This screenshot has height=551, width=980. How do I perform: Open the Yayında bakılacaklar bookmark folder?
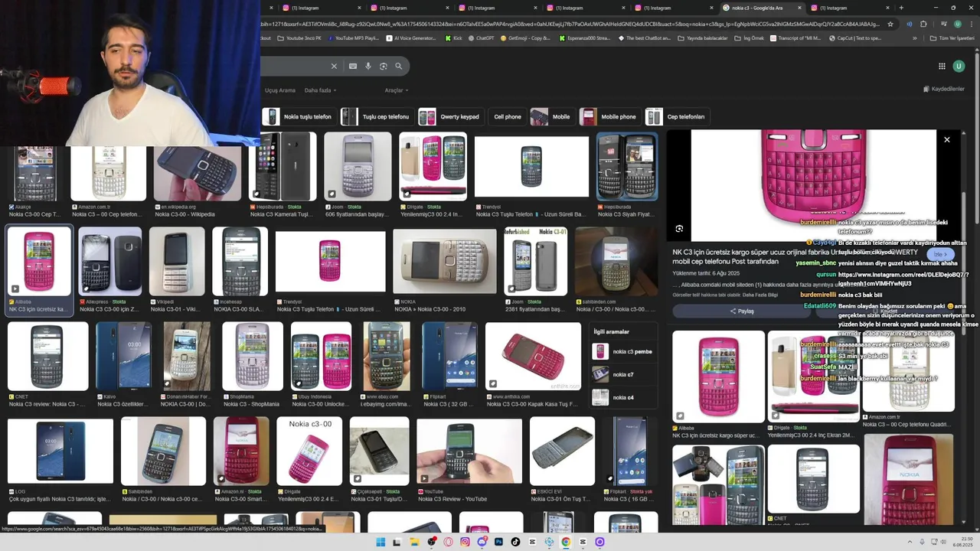click(702, 37)
